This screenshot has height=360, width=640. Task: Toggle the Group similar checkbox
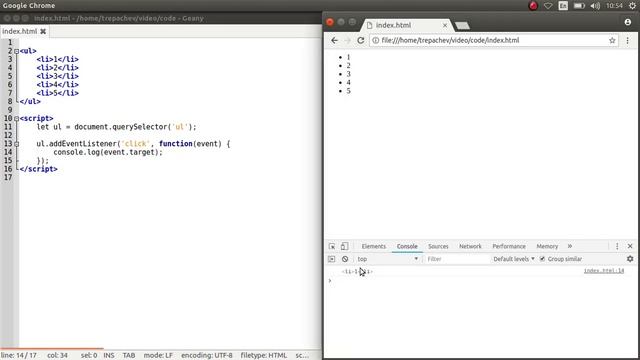click(542, 259)
